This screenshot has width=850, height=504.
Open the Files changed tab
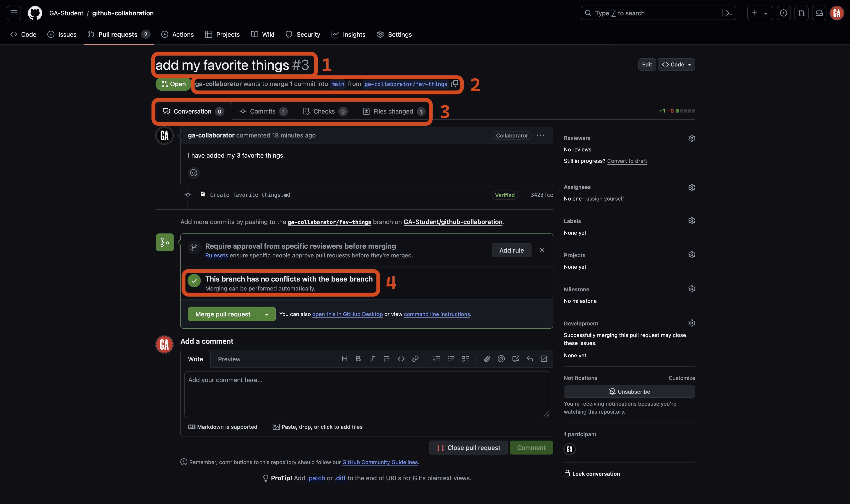tap(393, 111)
